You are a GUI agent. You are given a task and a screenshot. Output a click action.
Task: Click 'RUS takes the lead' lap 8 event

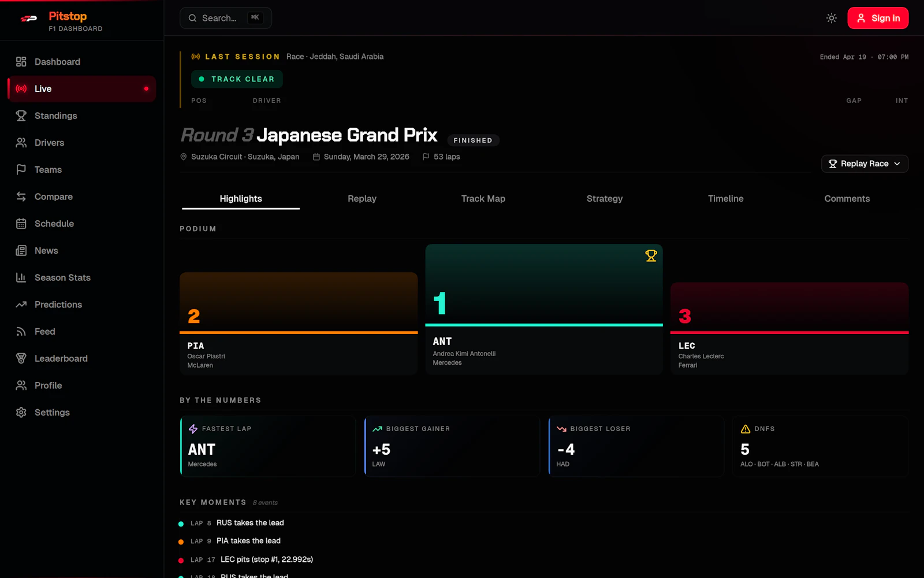(x=250, y=523)
